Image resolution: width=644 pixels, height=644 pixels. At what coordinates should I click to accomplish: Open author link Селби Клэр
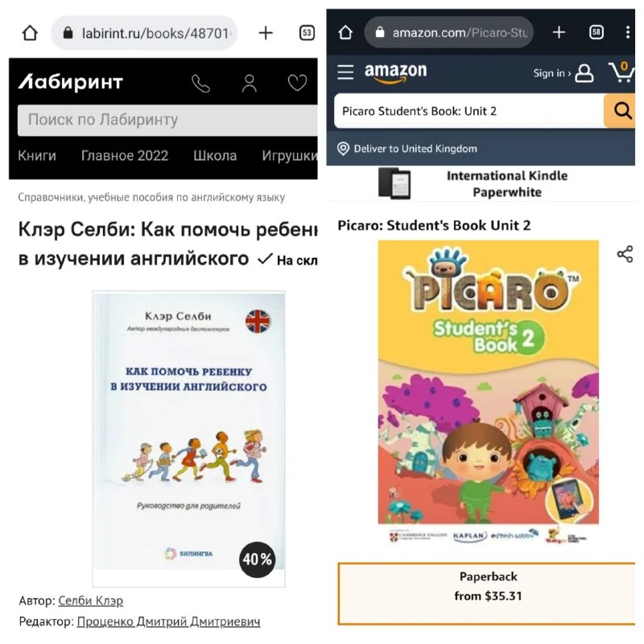[x=91, y=601]
